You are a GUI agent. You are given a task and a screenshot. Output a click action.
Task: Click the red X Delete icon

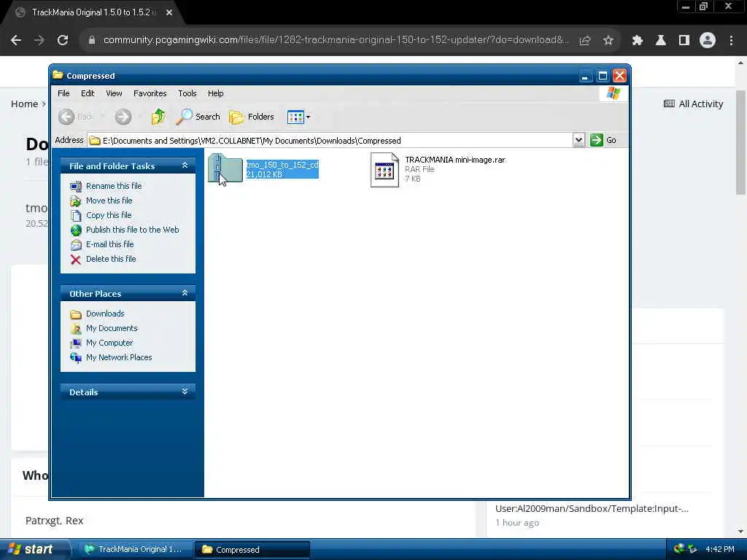[76, 260]
